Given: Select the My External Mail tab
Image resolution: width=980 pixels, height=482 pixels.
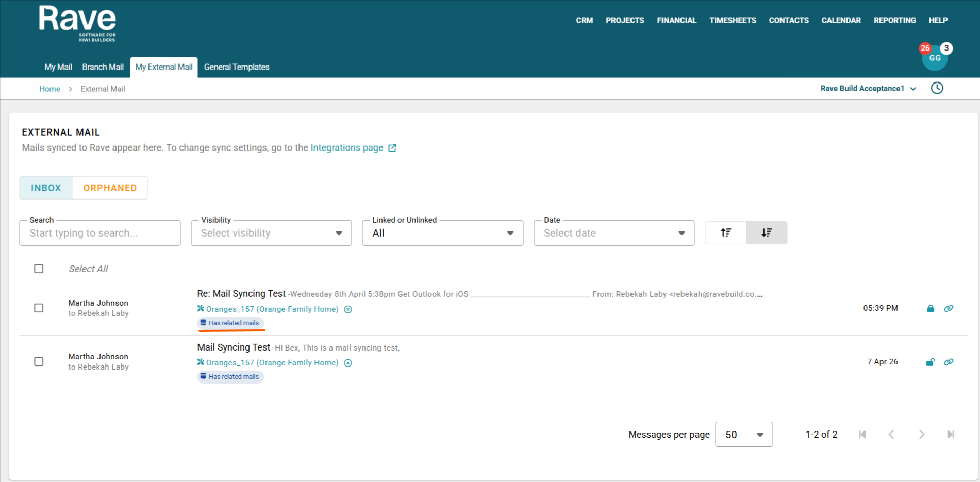Looking at the screenshot, I should pyautogui.click(x=164, y=67).
